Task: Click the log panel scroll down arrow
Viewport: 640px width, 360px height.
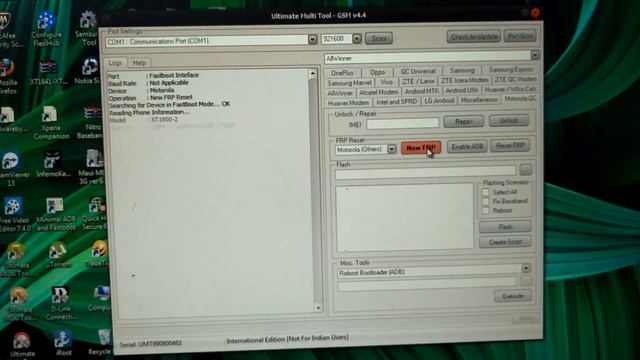Action: [x=318, y=308]
